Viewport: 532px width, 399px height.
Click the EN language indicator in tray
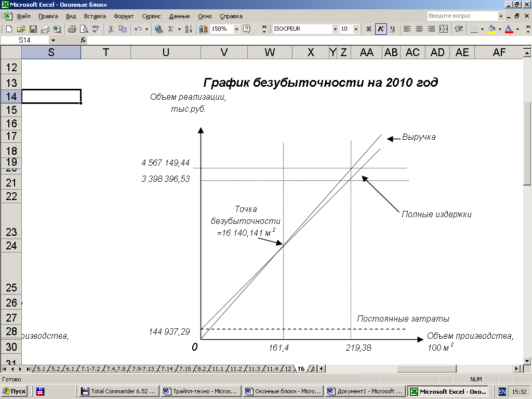tap(502, 392)
